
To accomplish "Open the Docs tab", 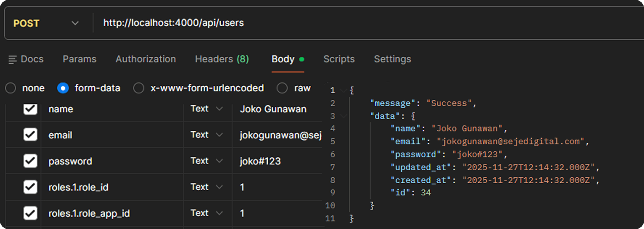I will coord(26,59).
